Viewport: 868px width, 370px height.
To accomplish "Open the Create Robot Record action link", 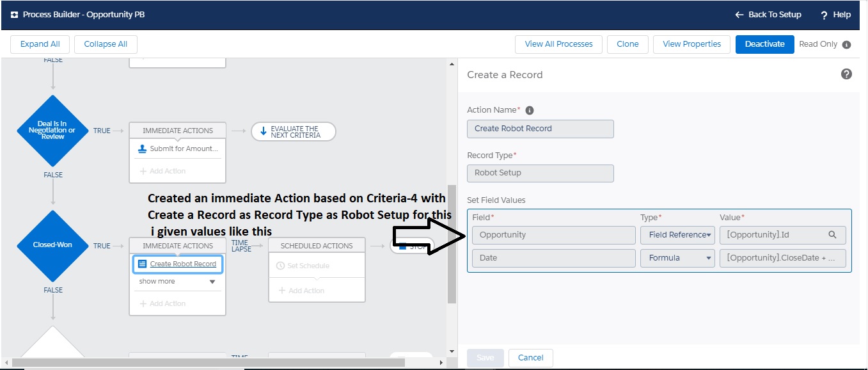I will click(183, 264).
